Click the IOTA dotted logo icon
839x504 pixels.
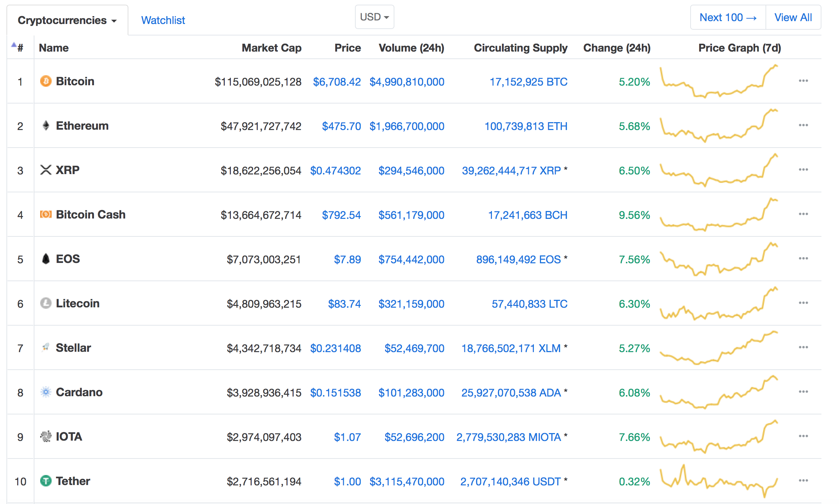(46, 436)
